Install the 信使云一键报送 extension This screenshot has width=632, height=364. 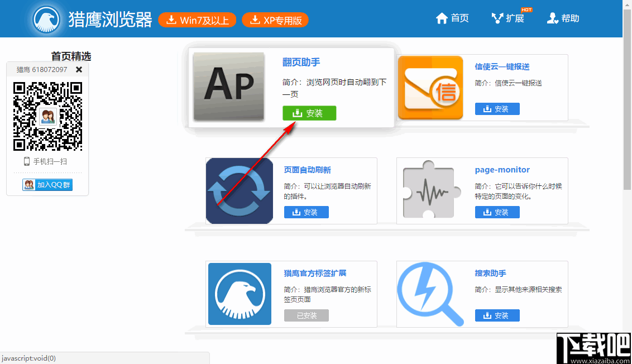[497, 109]
